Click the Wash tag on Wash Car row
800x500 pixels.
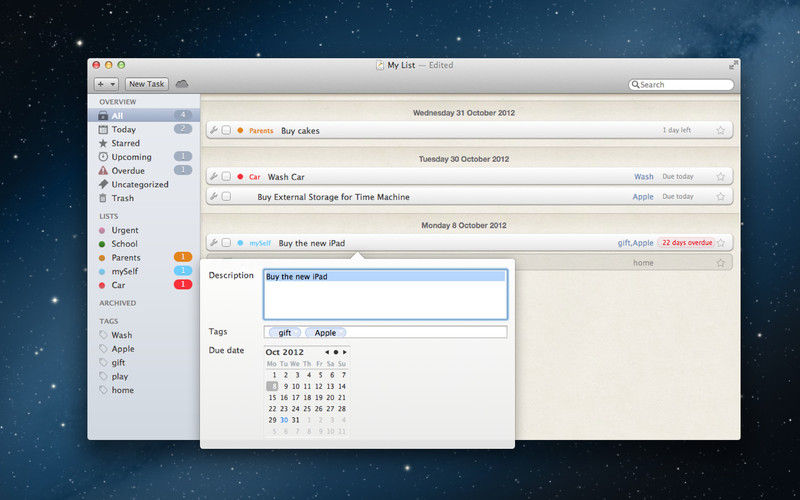coord(643,177)
